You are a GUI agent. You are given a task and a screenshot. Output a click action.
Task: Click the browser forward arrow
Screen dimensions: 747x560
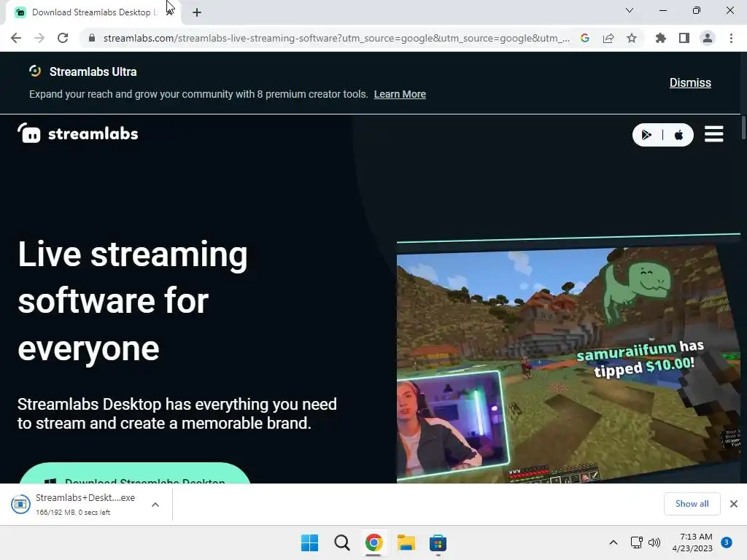click(x=39, y=38)
